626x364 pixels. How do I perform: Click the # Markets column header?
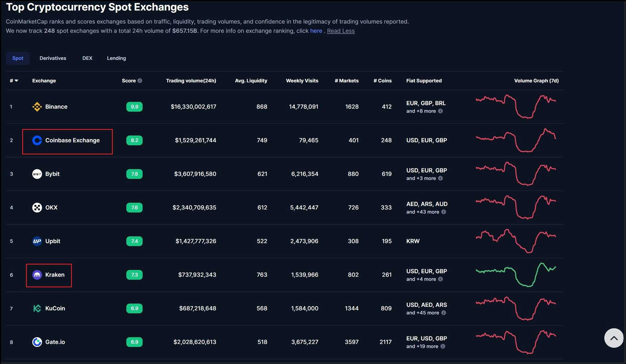point(347,81)
